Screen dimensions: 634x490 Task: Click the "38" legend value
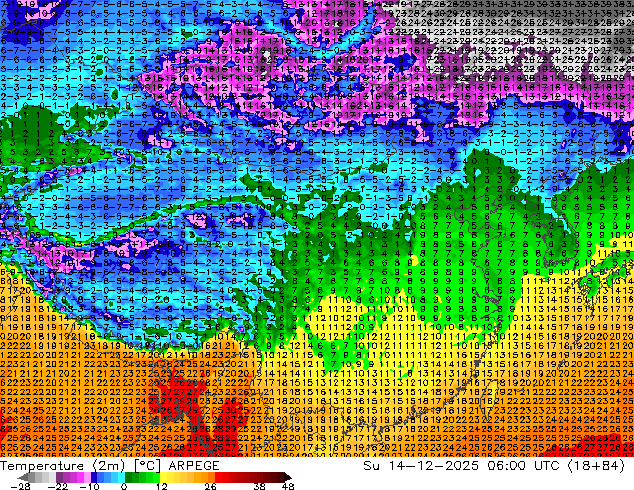pyautogui.click(x=259, y=486)
